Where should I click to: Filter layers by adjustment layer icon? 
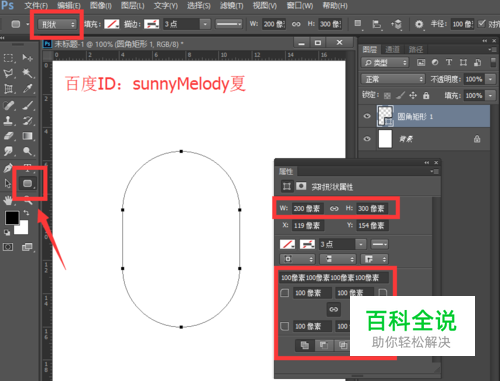click(435, 62)
